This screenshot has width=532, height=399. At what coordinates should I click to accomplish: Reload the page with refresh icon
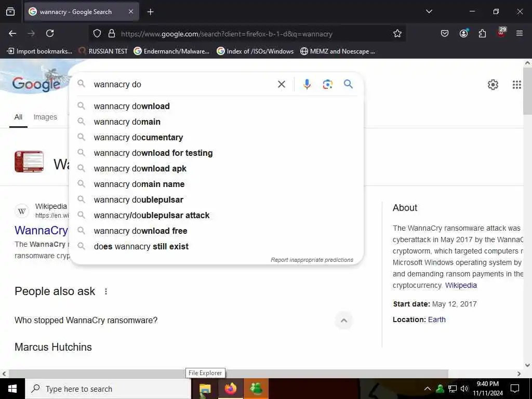[x=50, y=33]
